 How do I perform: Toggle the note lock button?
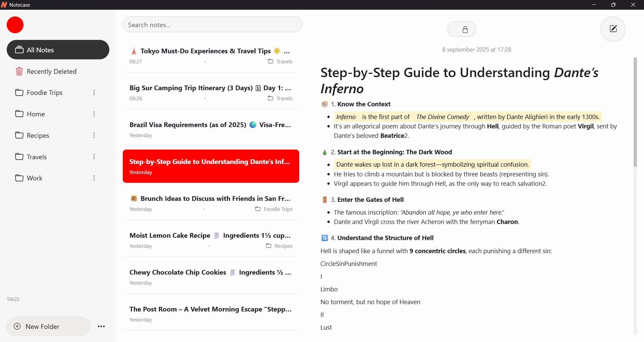462,30
